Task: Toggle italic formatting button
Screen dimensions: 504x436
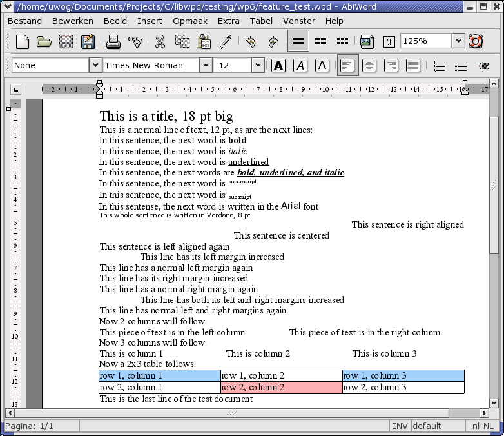Action: (x=300, y=66)
